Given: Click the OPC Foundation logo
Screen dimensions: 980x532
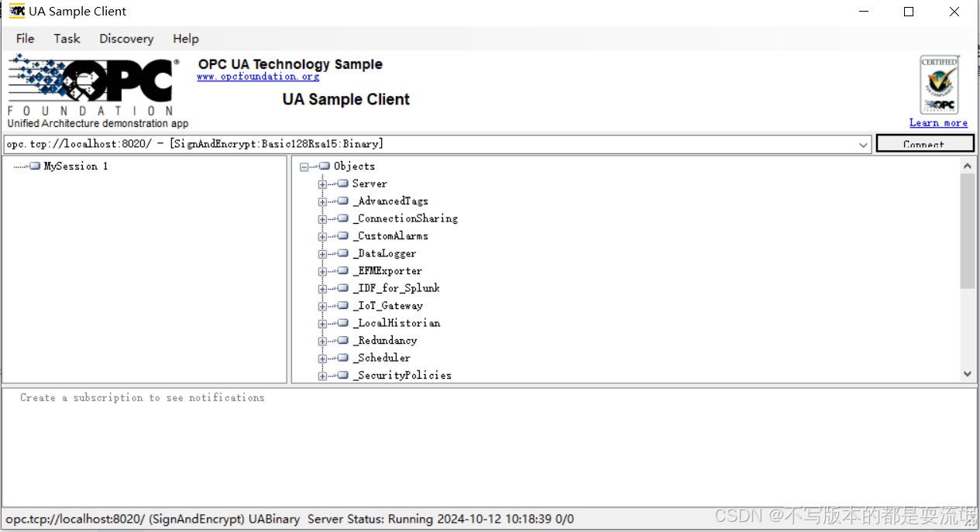Looking at the screenshot, I should point(93,85).
